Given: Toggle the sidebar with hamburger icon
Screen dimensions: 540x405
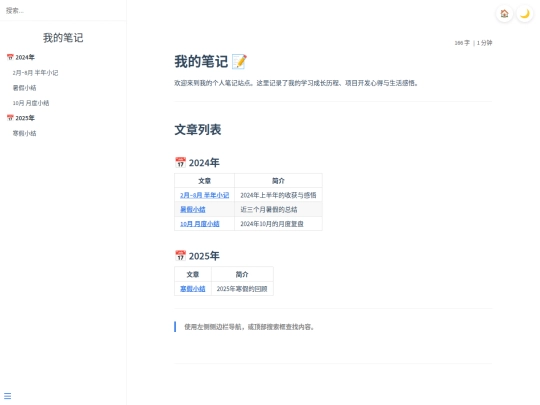Looking at the screenshot, I should point(8,396).
